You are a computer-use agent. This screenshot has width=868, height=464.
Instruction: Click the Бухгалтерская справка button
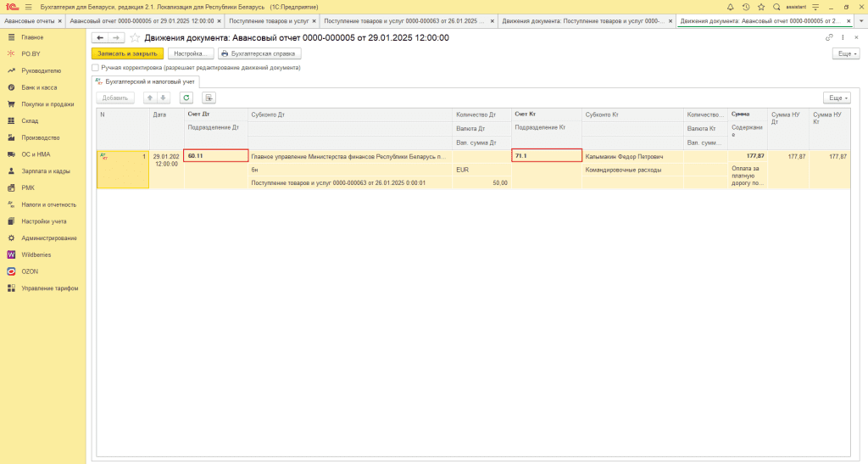click(258, 53)
